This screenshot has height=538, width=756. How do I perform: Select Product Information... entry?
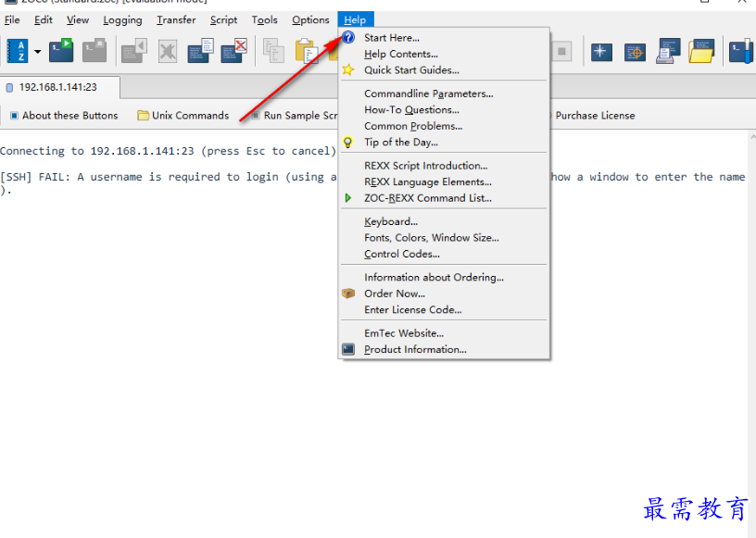444,349
